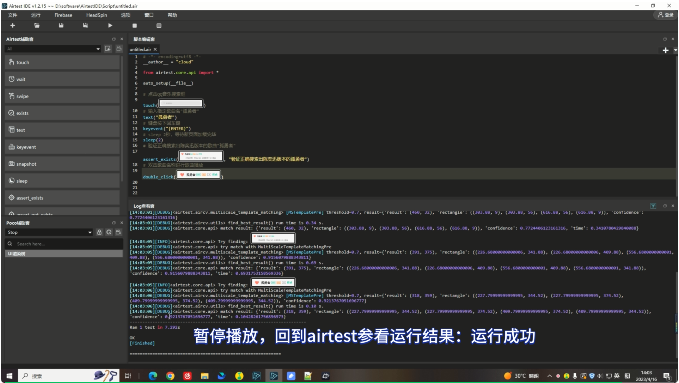Insert a sleep command from Airtest panel
The height and width of the screenshot is (383, 679).
tap(62, 181)
